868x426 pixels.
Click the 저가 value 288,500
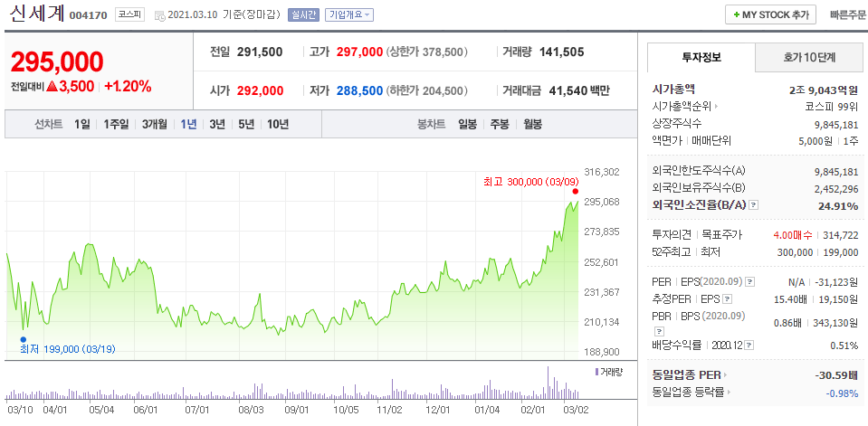[x=360, y=90]
